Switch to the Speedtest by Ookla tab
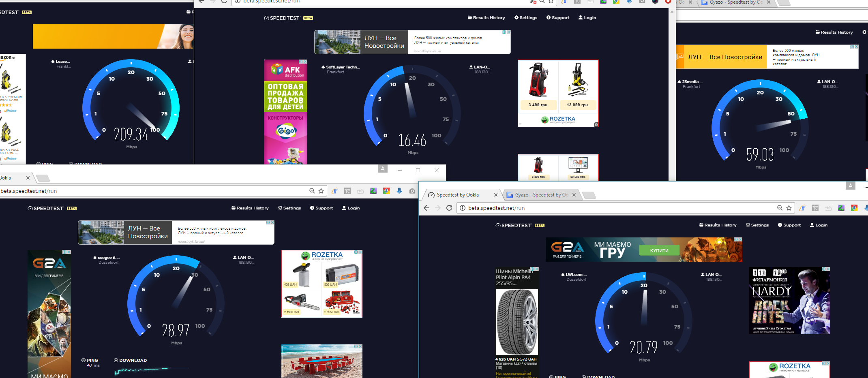 tap(461, 195)
